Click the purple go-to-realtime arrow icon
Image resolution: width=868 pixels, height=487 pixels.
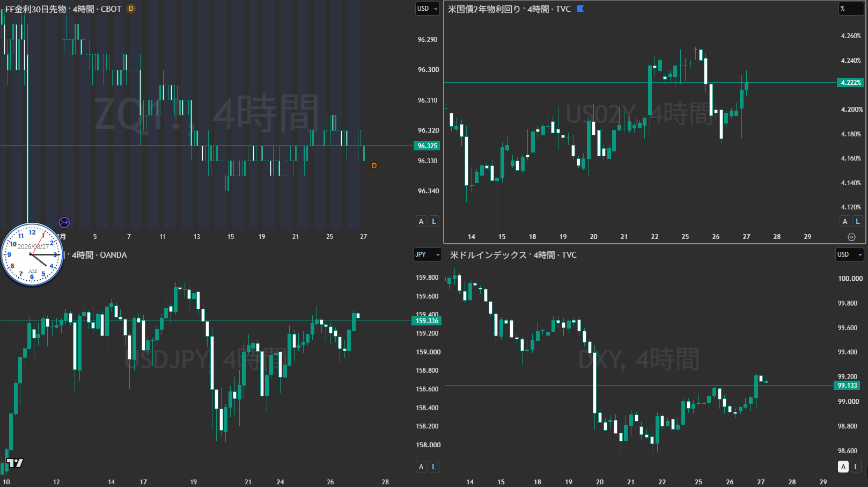pyautogui.click(x=64, y=222)
